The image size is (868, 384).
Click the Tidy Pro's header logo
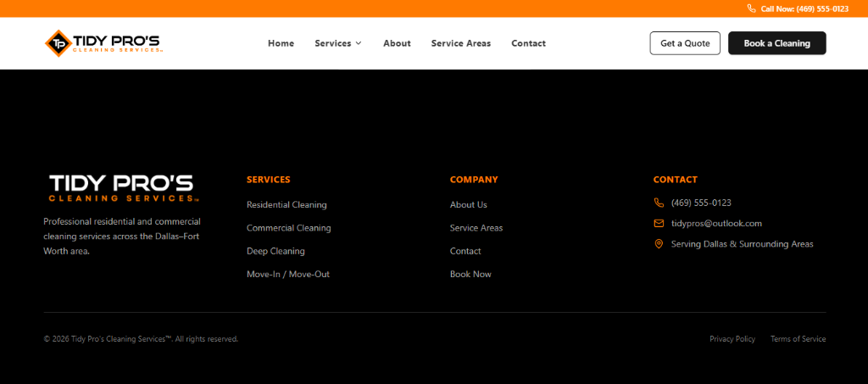coord(103,43)
